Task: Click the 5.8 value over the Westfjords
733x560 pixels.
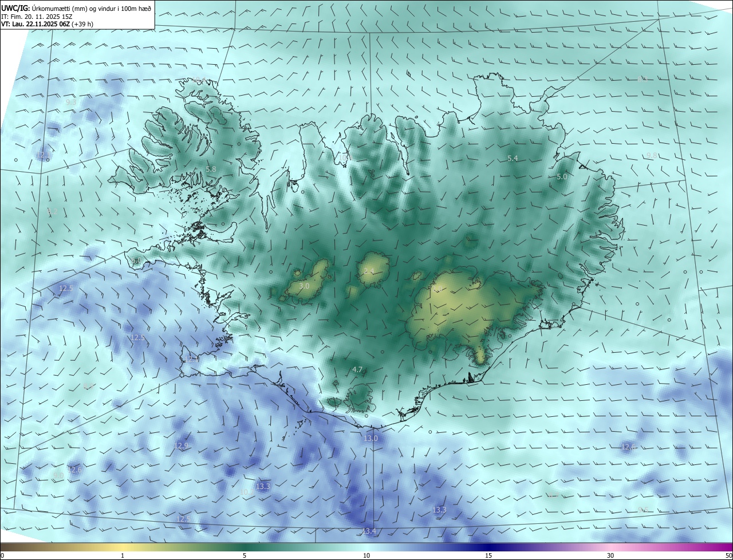Action: click(211, 169)
